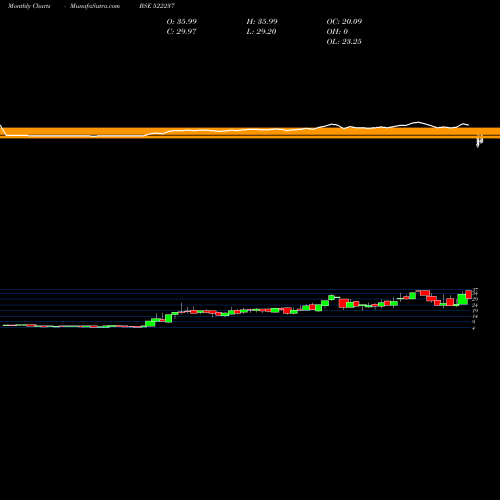Click the price axis label 24
Viewport: 500px width, 500px height.
(x=475, y=305)
